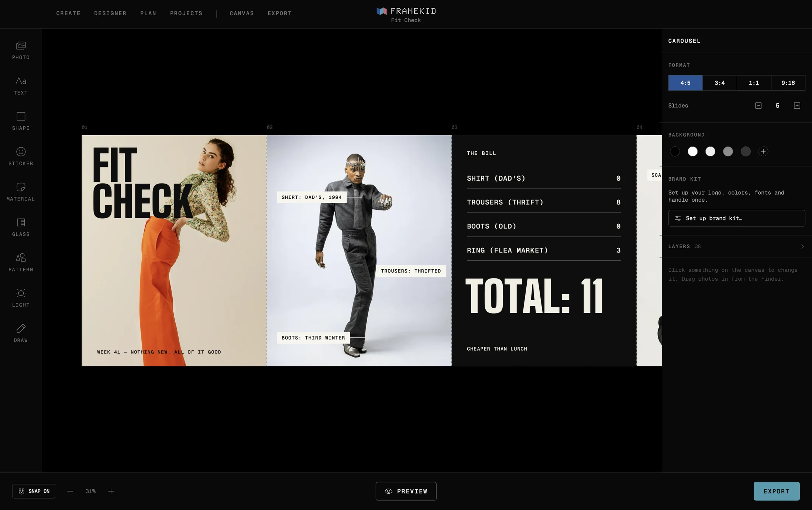Toggle the Snap On button

pos(34,491)
